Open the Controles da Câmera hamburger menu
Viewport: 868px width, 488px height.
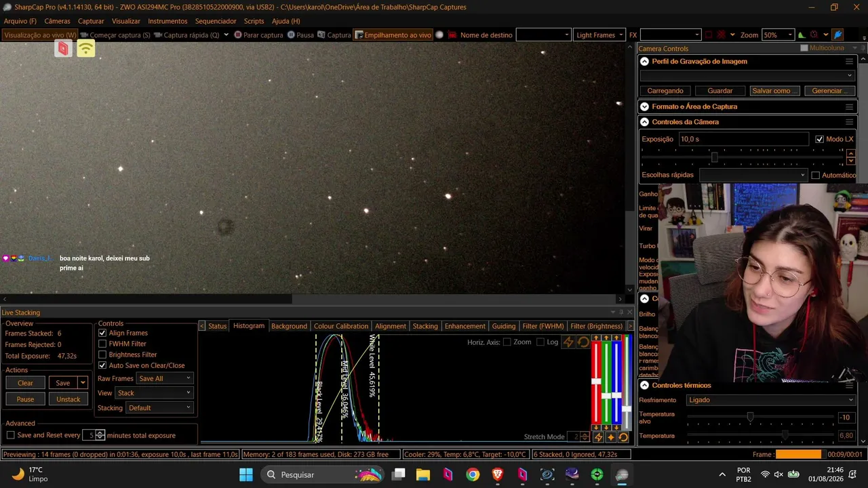tap(849, 122)
